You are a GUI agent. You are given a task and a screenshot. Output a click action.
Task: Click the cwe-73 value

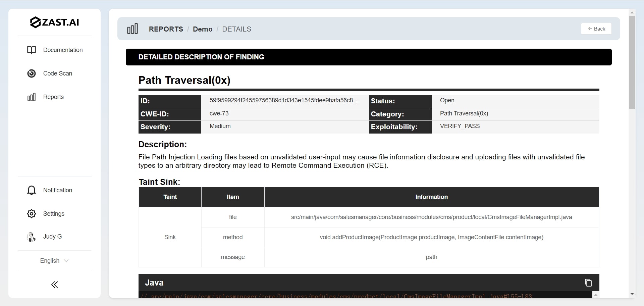[219, 113]
